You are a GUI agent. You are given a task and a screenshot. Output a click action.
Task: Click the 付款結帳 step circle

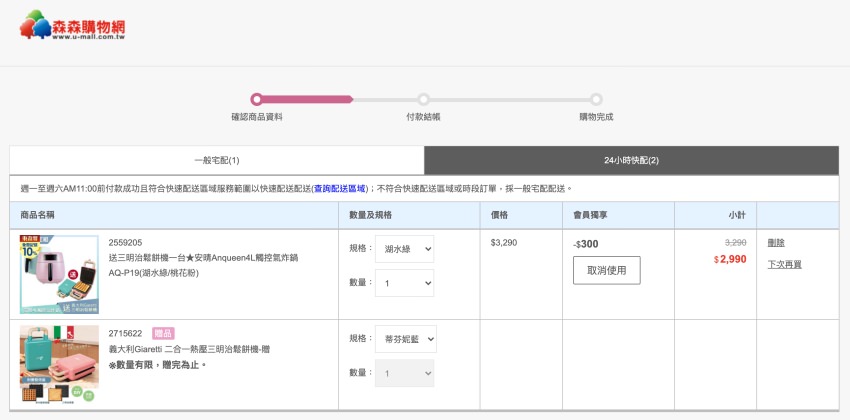point(423,99)
